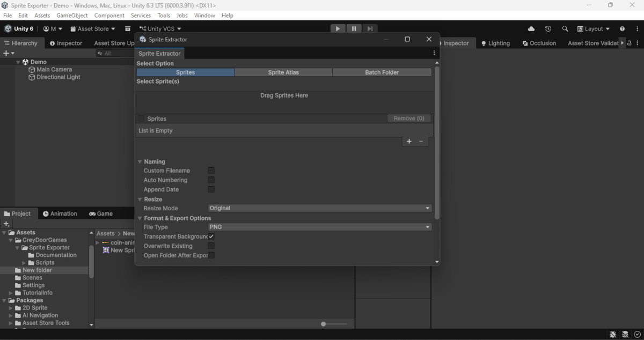
Task: Click the Demo scene Unity icon
Action: pos(25,62)
